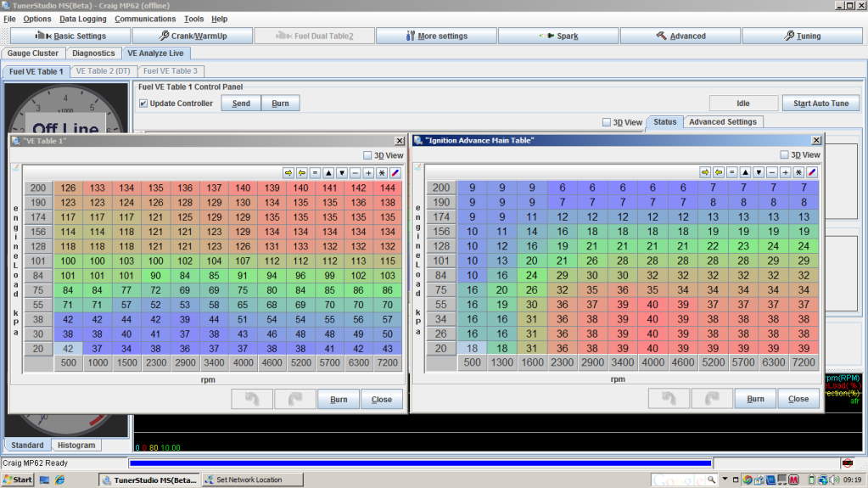Click redo arrow button in VE Table 1 window
The height and width of the screenshot is (488, 868).
click(x=295, y=399)
